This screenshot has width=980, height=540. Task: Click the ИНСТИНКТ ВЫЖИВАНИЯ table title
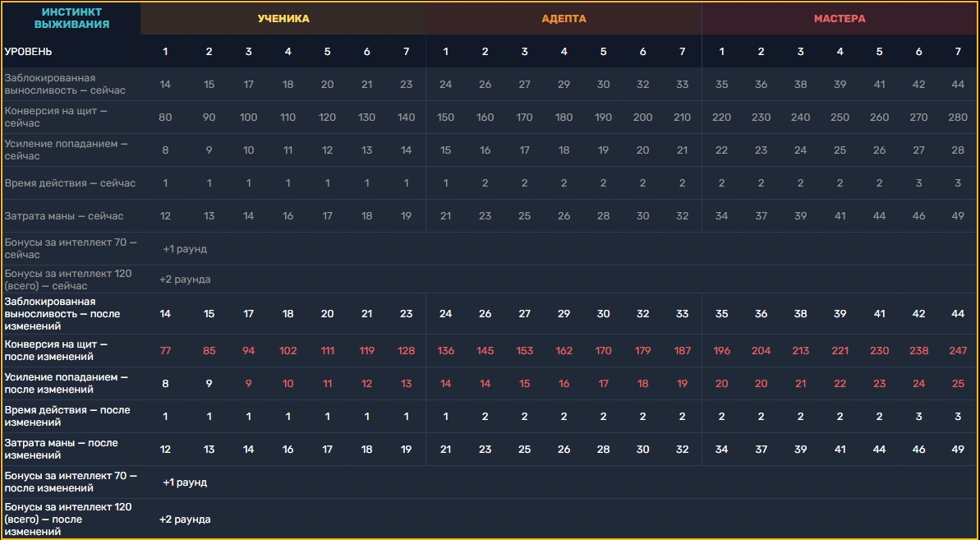tap(71, 18)
